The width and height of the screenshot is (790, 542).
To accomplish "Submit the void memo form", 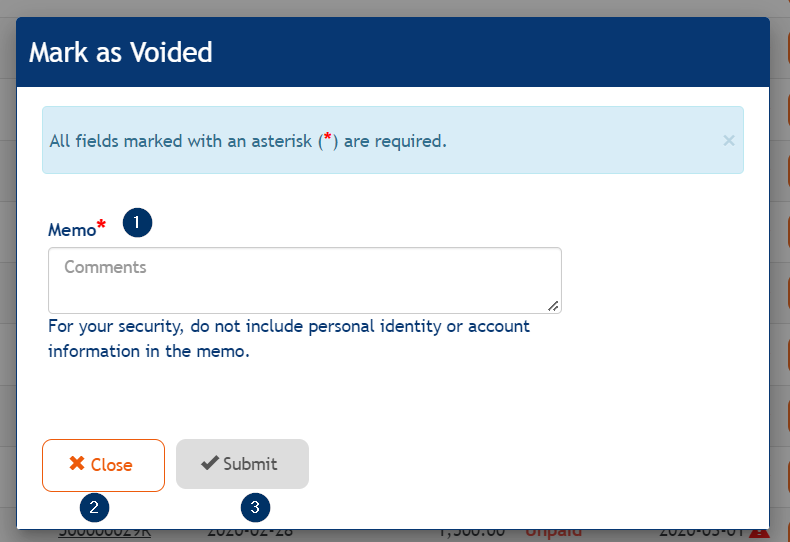I will click(x=242, y=464).
